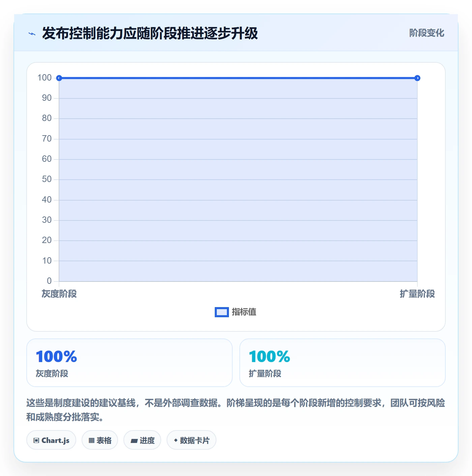Click the lightning bolt icon beside the title

[32, 34]
